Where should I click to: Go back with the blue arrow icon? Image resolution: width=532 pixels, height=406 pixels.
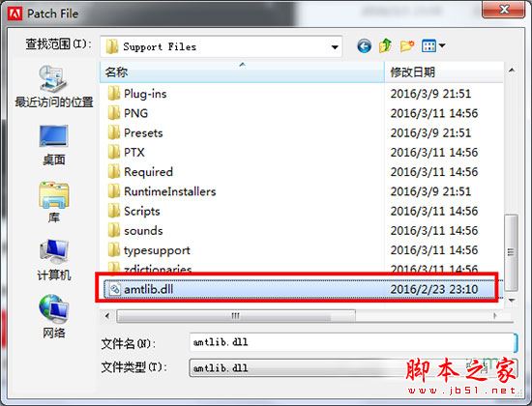pyautogui.click(x=364, y=46)
